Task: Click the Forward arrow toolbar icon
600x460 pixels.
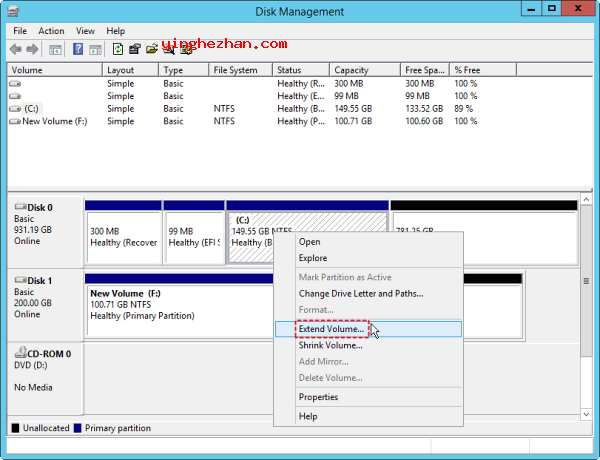Action: coord(33,48)
